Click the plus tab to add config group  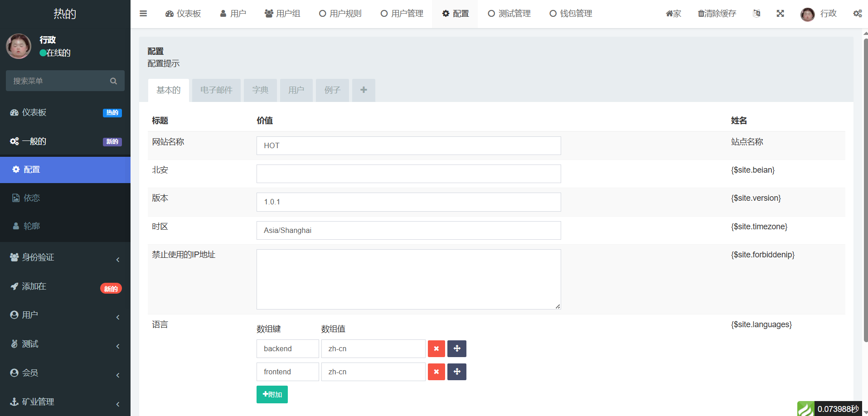[x=364, y=90]
